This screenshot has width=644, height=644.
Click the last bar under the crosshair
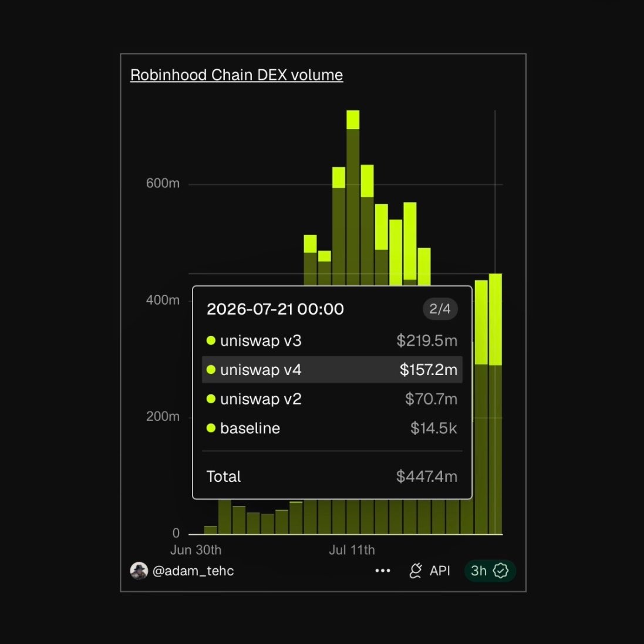click(x=495, y=403)
